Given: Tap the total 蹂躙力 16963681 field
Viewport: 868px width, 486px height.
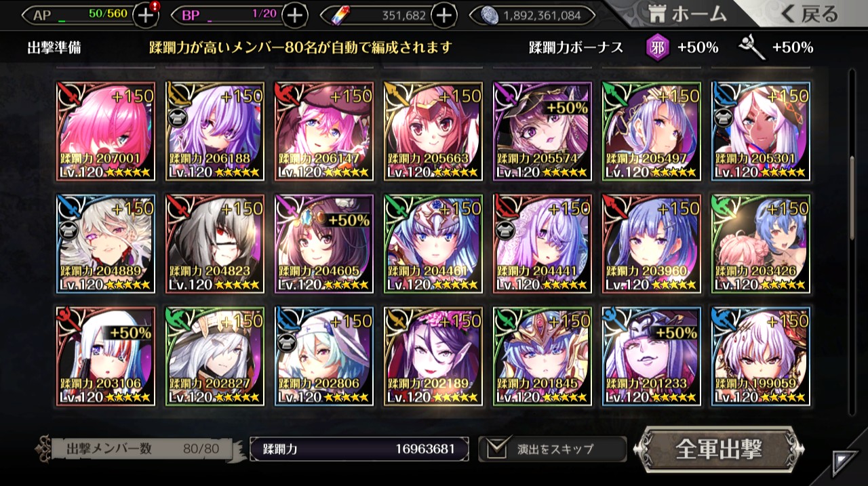Looking at the screenshot, I should pyautogui.click(x=359, y=449).
